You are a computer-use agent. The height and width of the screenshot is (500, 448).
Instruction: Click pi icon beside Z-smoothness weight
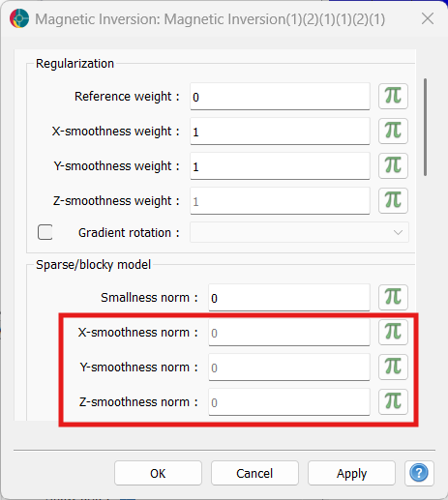pos(393,200)
